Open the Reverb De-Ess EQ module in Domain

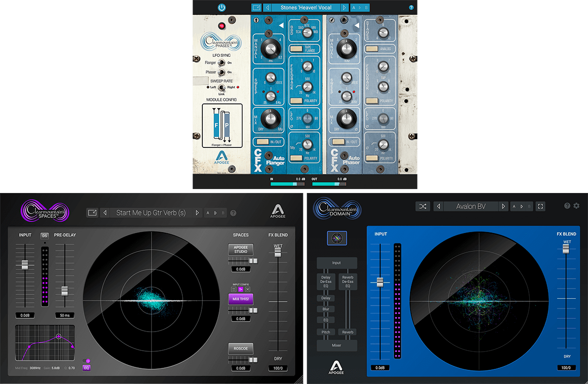coord(347,281)
